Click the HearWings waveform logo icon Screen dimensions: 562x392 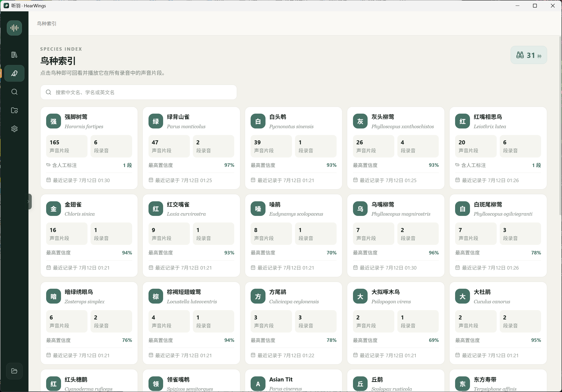point(14,28)
